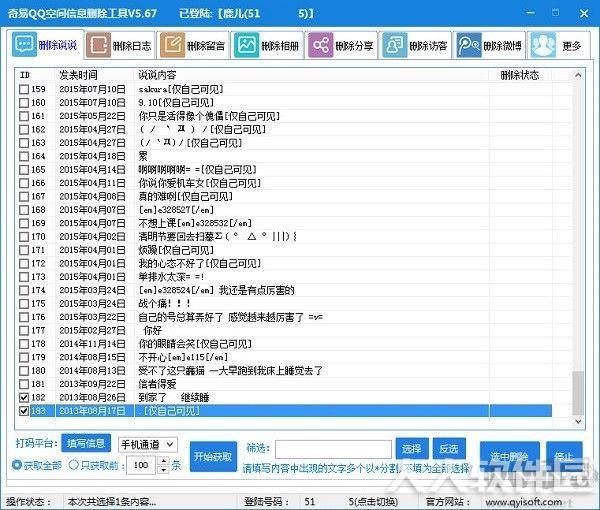Click status text 本次共选择1条内容

(x=111, y=502)
